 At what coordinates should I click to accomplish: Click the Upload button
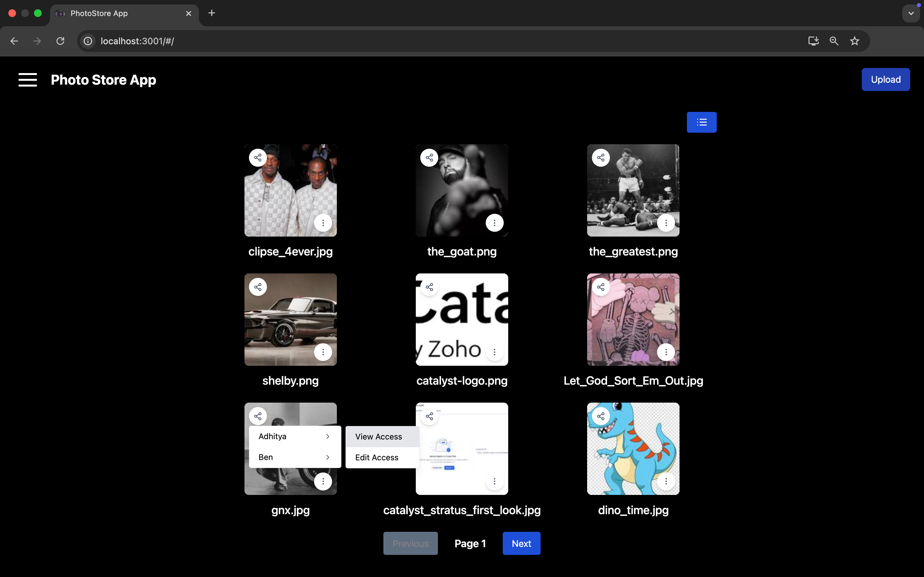(886, 79)
